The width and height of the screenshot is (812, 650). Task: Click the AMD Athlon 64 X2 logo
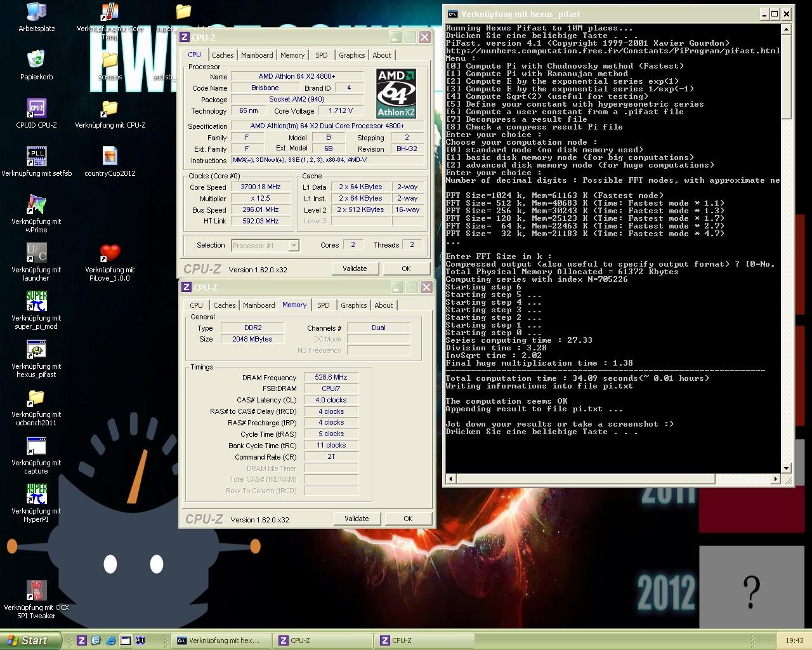[396, 93]
